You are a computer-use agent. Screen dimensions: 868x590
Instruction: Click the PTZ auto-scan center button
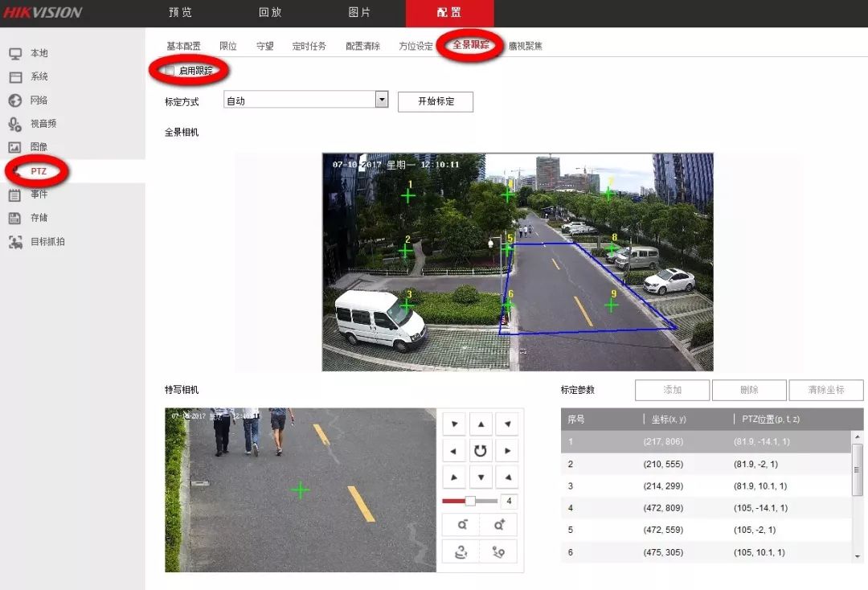(481, 451)
